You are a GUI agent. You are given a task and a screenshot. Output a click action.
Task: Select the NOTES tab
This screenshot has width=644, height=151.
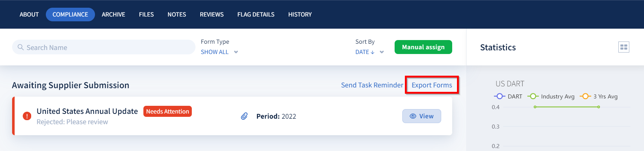[x=177, y=14]
